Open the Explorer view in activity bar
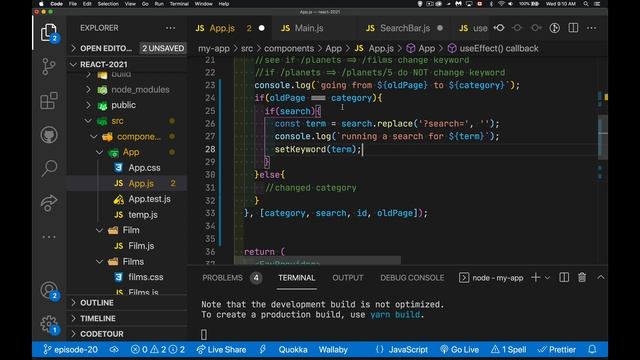Image resolution: width=640 pixels, height=360 pixels. pos(49,32)
